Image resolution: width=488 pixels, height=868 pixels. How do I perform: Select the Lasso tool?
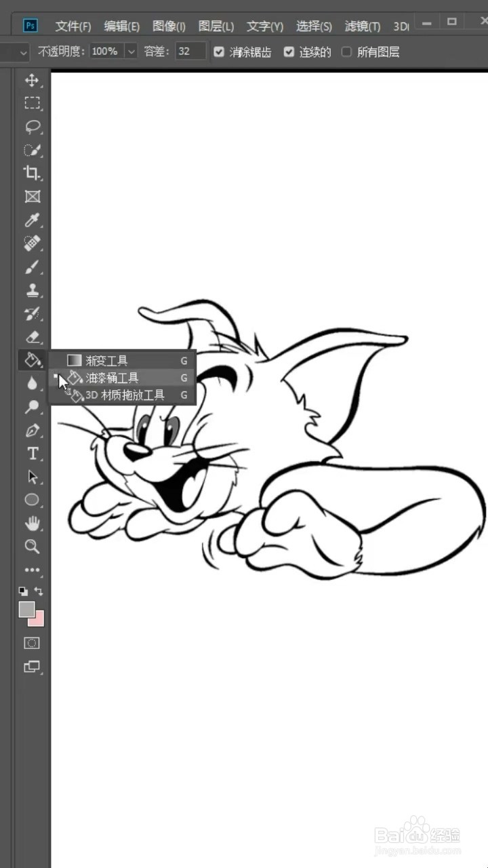[32, 127]
